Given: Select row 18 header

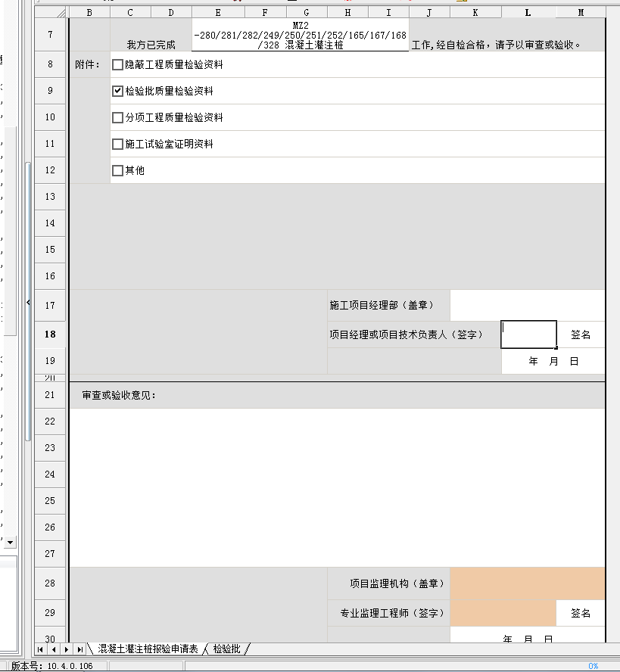Looking at the screenshot, I should tap(51, 334).
